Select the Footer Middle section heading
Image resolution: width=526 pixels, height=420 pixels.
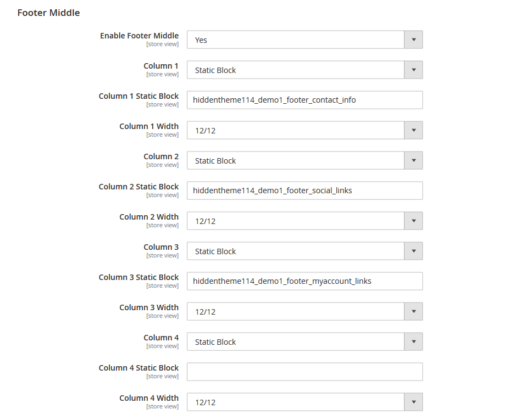point(48,12)
